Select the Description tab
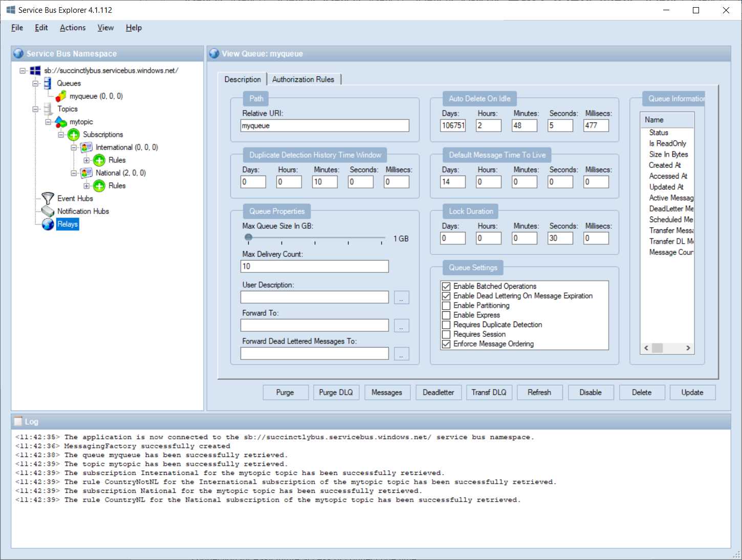 (x=243, y=79)
